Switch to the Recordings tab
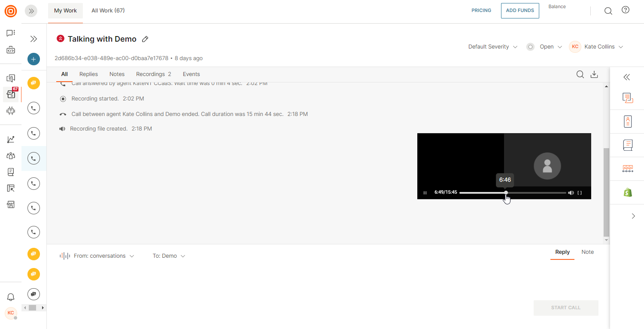 [x=154, y=74]
